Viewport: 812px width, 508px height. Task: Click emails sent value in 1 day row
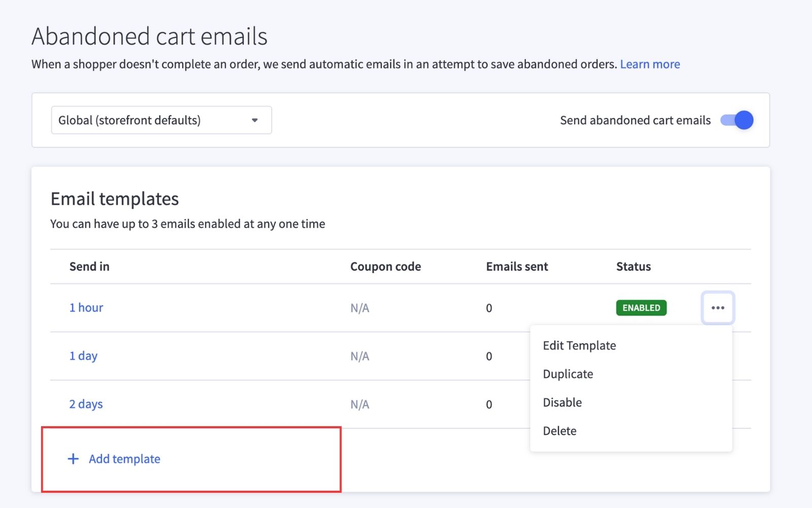coord(489,356)
